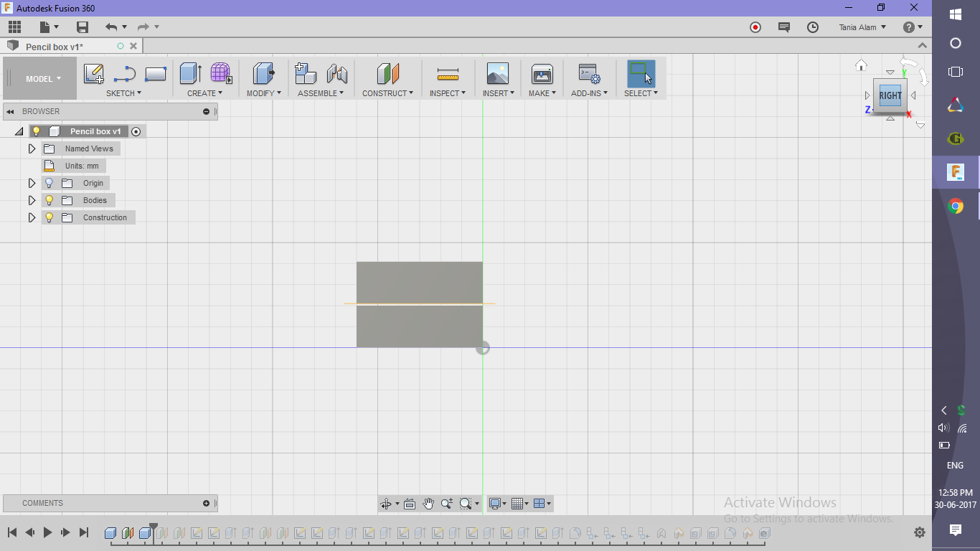Toggle Construction folder visibility bulb
The height and width of the screenshot is (551, 980).
(x=50, y=217)
